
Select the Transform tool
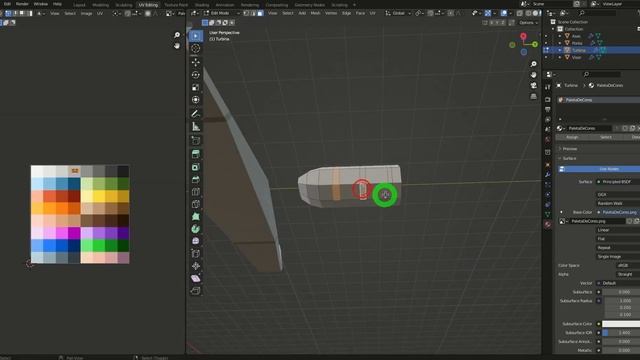point(196,100)
